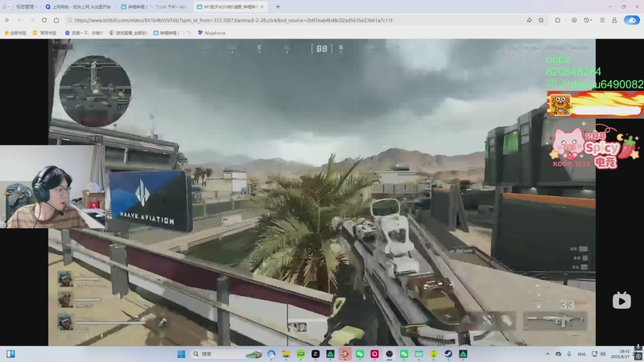This screenshot has height=362, width=644.
Task: Open the chat assistant icon in toolbar
Action: (x=558, y=19)
